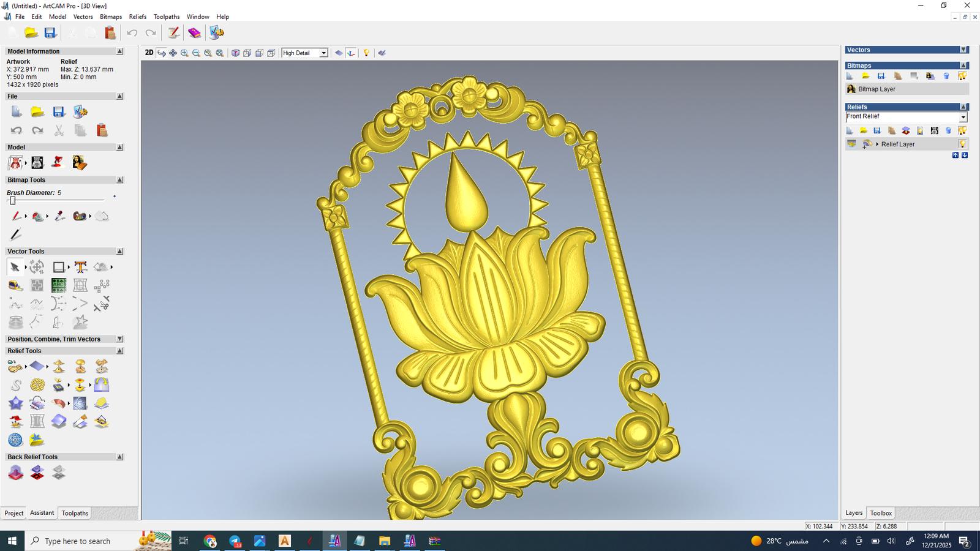Switch to the Toolbox tab
The width and height of the screenshot is (980, 551).
pyautogui.click(x=881, y=513)
